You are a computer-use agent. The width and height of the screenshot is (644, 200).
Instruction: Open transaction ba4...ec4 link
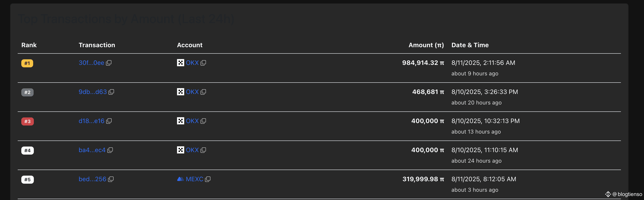point(92,150)
